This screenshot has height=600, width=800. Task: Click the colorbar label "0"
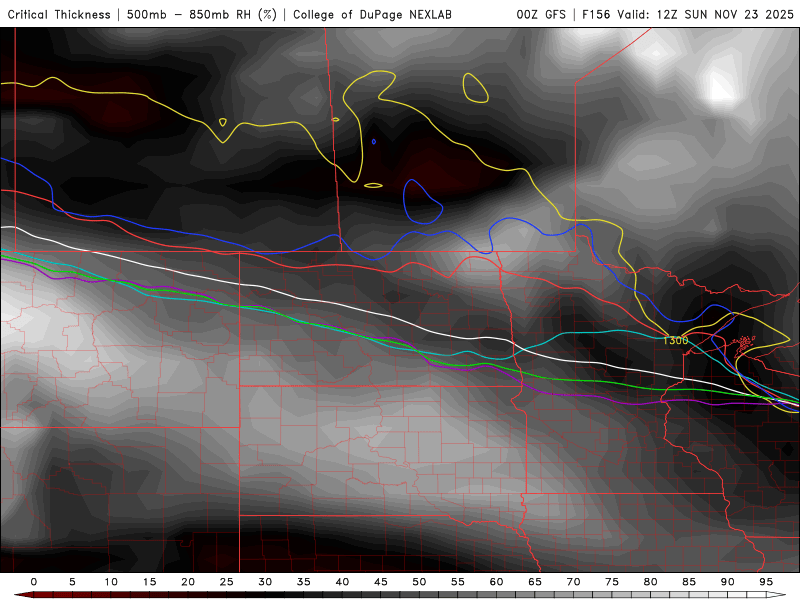pyautogui.click(x=34, y=582)
